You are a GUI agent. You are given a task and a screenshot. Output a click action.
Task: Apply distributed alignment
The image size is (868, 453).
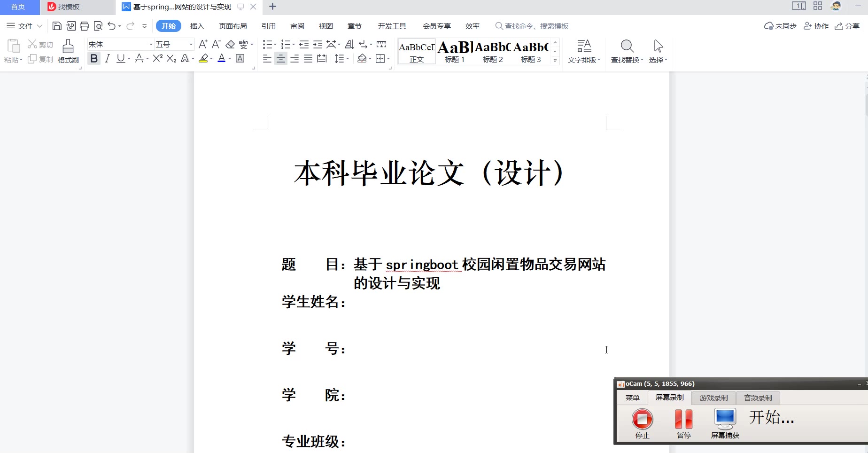point(322,58)
